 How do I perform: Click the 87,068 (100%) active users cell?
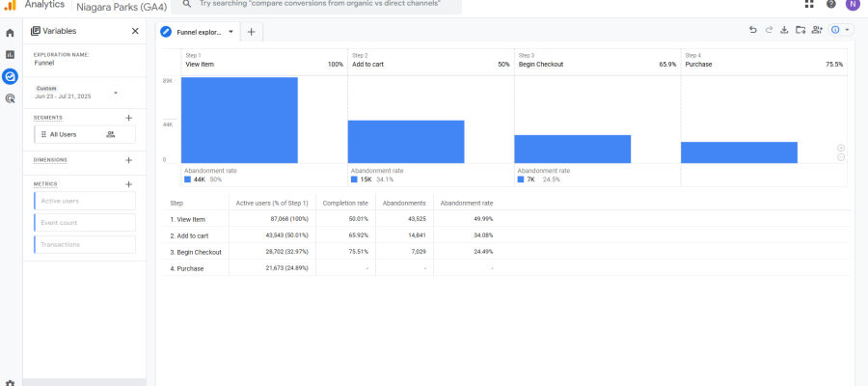pos(289,219)
